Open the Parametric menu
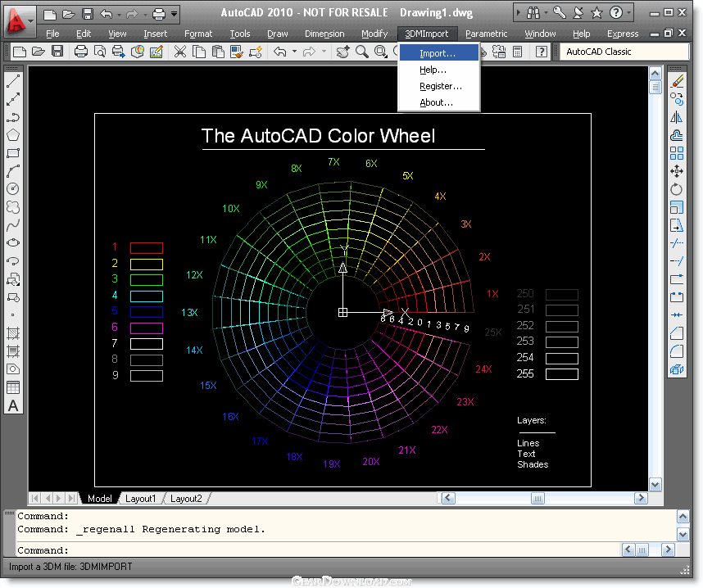703x588 pixels. 487,34
